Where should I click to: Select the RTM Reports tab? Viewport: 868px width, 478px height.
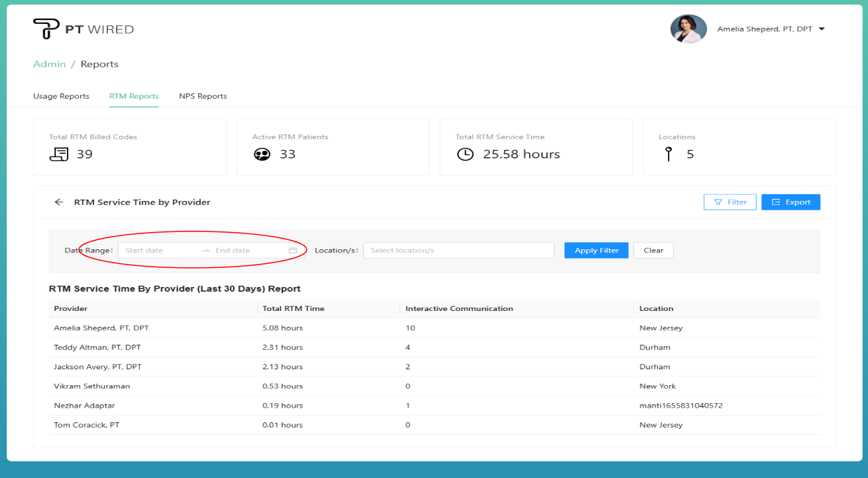pyautogui.click(x=134, y=96)
